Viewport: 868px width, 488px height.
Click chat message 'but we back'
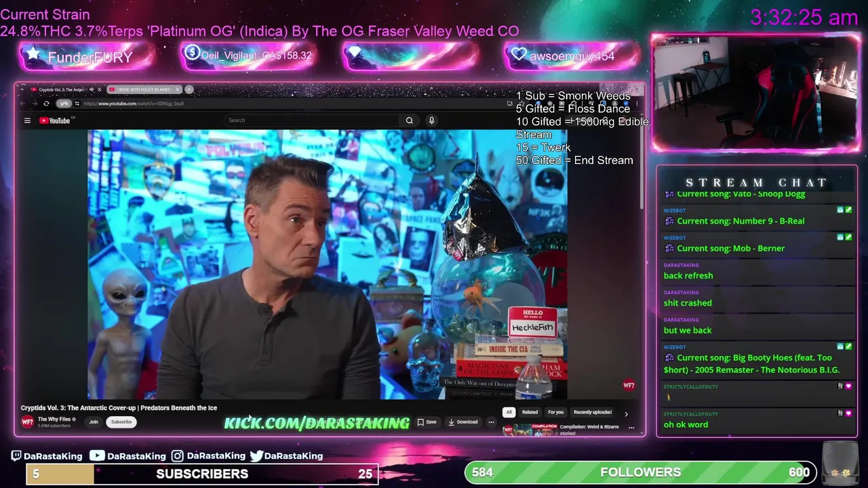coord(688,330)
